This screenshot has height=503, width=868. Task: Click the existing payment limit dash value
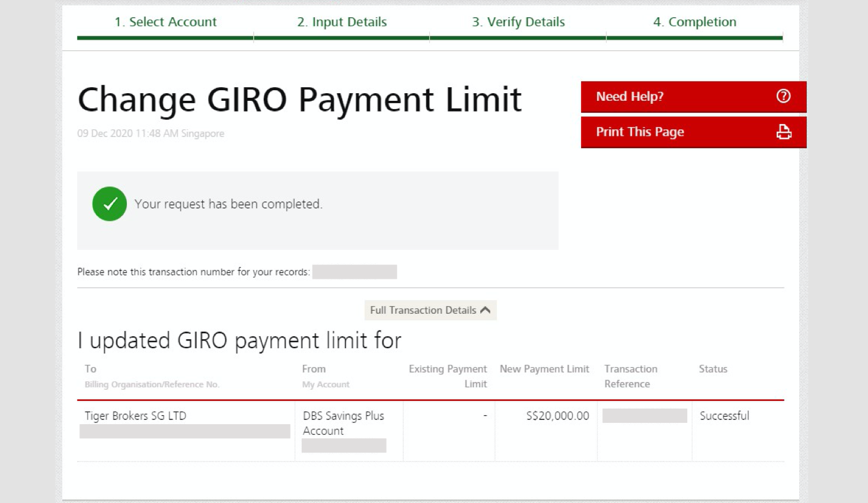point(485,415)
